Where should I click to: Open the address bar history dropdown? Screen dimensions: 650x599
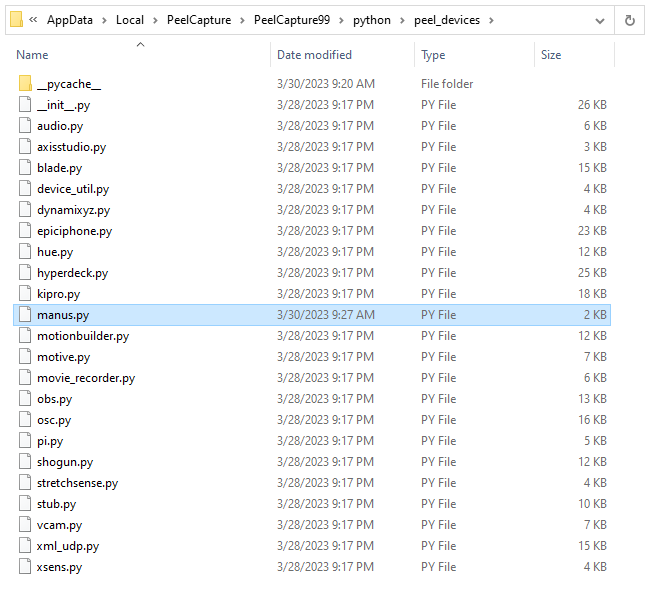click(599, 20)
